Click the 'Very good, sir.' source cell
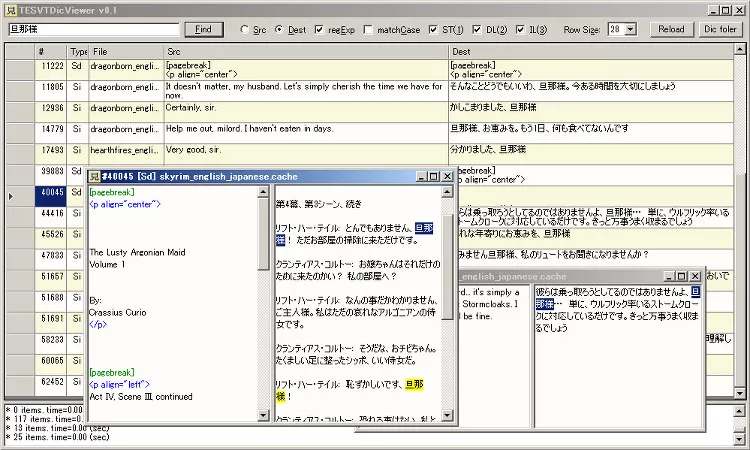This screenshot has height=450, width=750. (x=306, y=154)
